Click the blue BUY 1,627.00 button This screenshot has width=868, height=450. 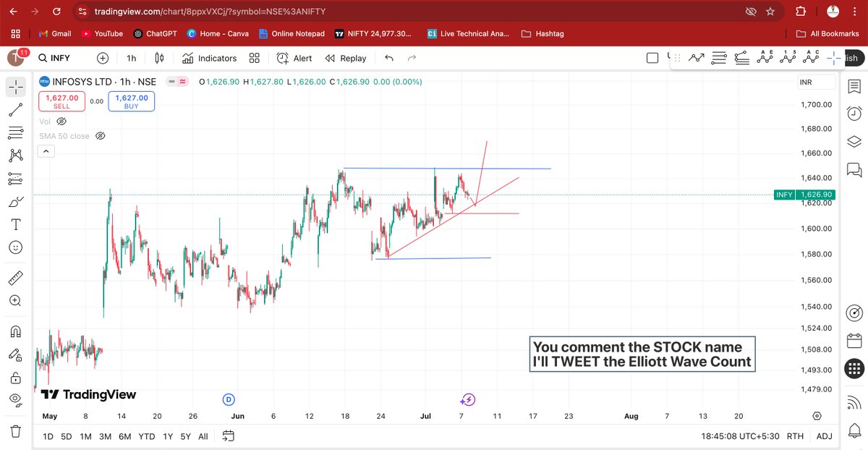tap(132, 101)
